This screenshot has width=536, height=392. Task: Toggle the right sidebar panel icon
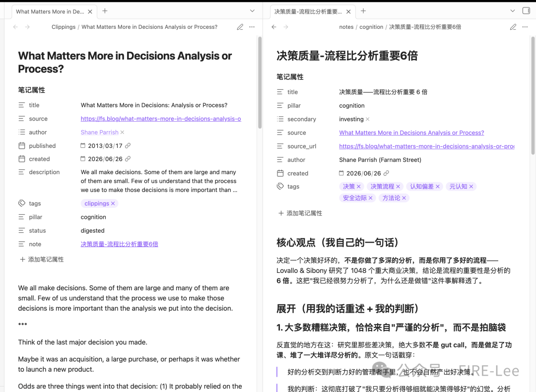526,11
